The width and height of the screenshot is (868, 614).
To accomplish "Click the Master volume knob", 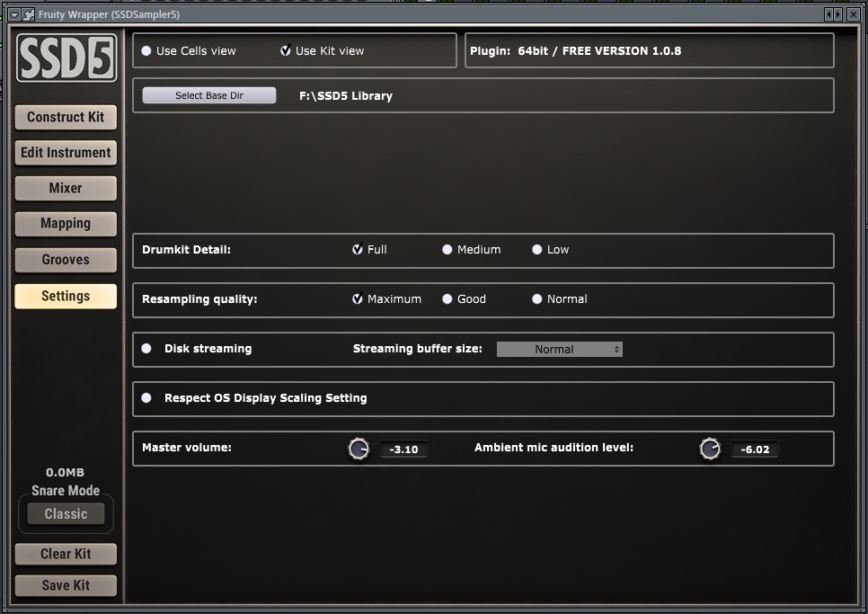I will click(359, 449).
